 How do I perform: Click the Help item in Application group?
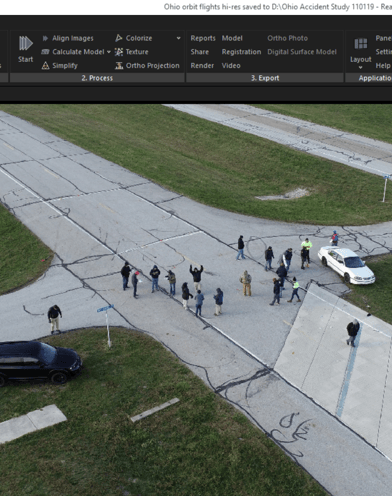tap(383, 66)
